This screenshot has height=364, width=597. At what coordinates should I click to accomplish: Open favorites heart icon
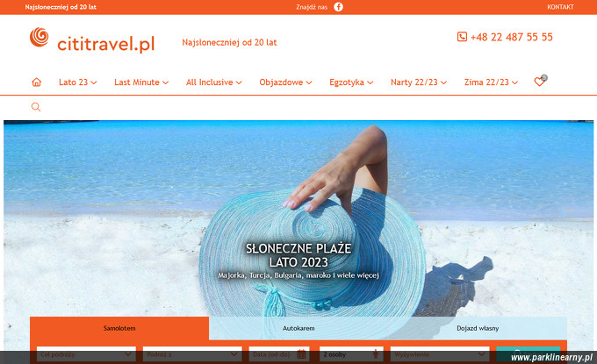(539, 82)
